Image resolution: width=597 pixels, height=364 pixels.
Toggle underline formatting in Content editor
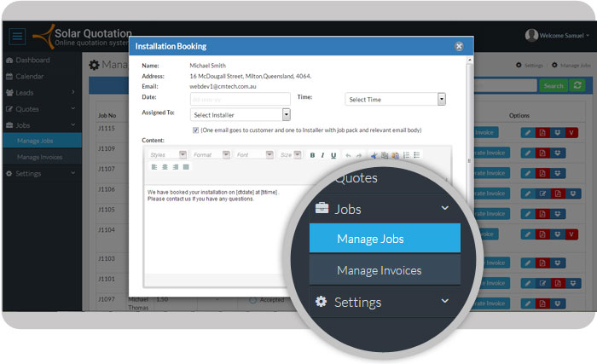pos(333,155)
